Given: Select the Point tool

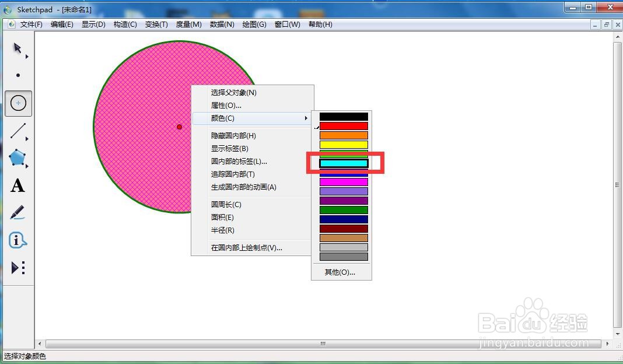Looking at the screenshot, I should (18, 75).
